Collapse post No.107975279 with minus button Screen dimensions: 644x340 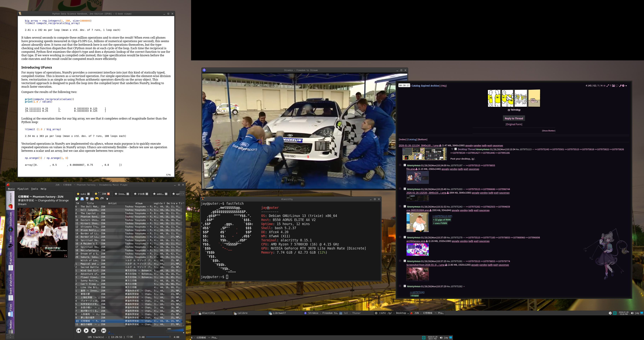400,237
